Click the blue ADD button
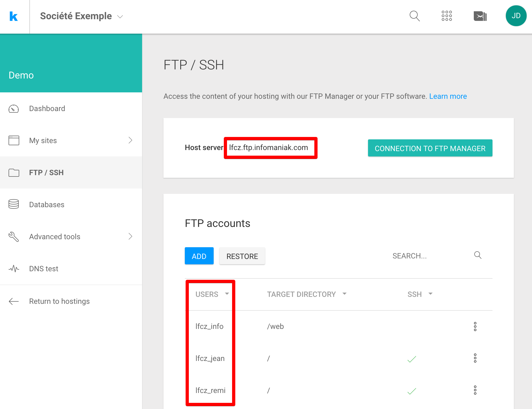Screen dimensions: 532x409 [x=199, y=256]
